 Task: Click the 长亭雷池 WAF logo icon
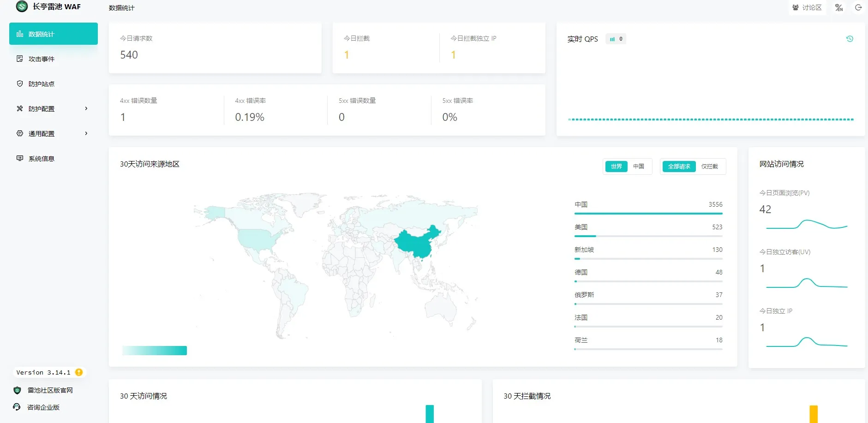pos(22,6)
